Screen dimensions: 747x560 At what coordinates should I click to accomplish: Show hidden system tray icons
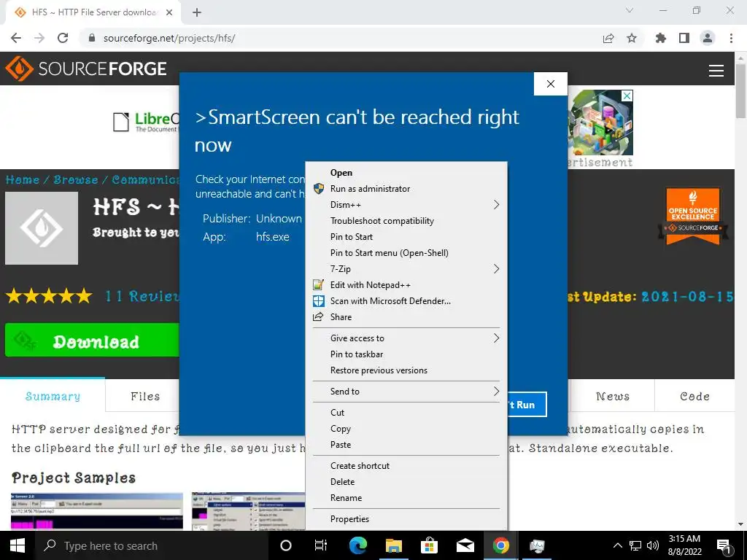(x=617, y=545)
